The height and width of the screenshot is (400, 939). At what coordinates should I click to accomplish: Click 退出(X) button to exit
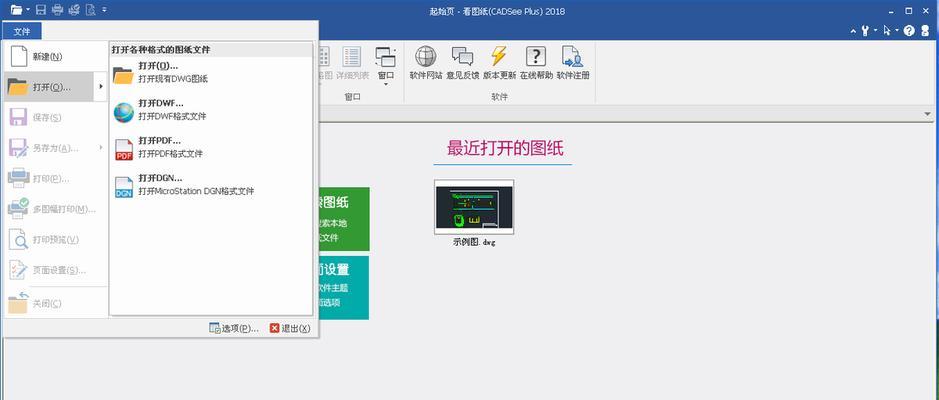tap(290, 328)
